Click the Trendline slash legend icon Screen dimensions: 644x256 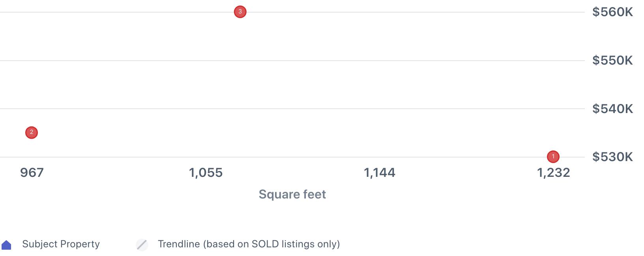(142, 245)
